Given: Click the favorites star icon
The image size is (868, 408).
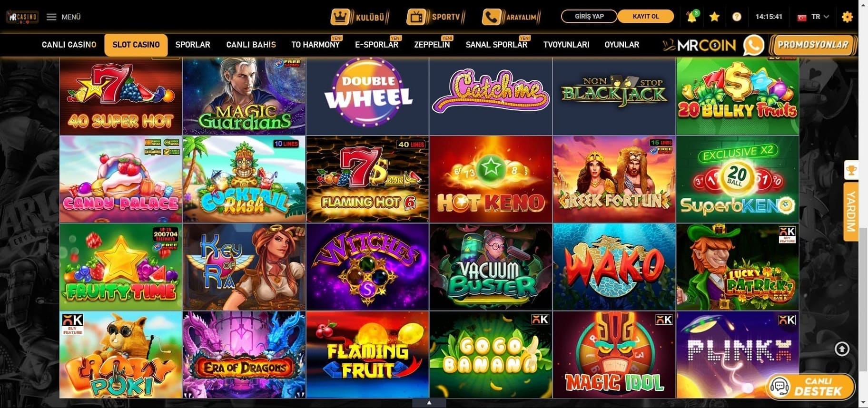Looking at the screenshot, I should pyautogui.click(x=714, y=17).
